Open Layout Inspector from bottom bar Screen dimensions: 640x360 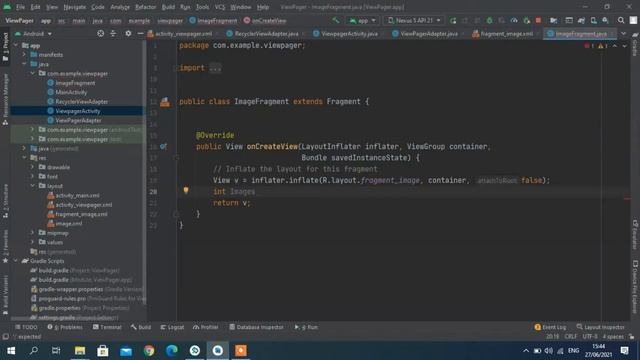(x=600, y=327)
